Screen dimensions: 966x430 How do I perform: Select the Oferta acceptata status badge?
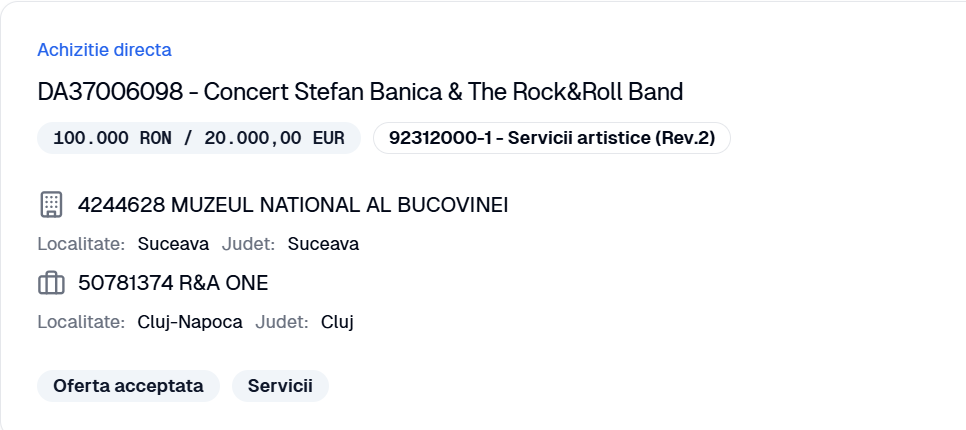[x=128, y=386]
